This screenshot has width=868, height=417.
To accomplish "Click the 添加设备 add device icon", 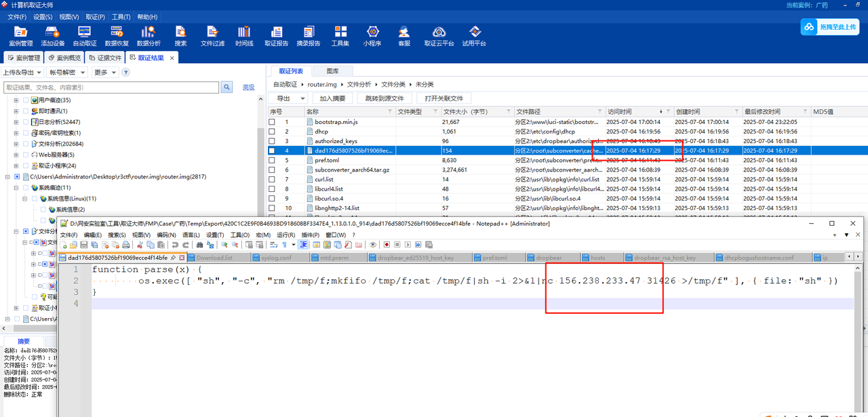I will pyautogui.click(x=52, y=35).
